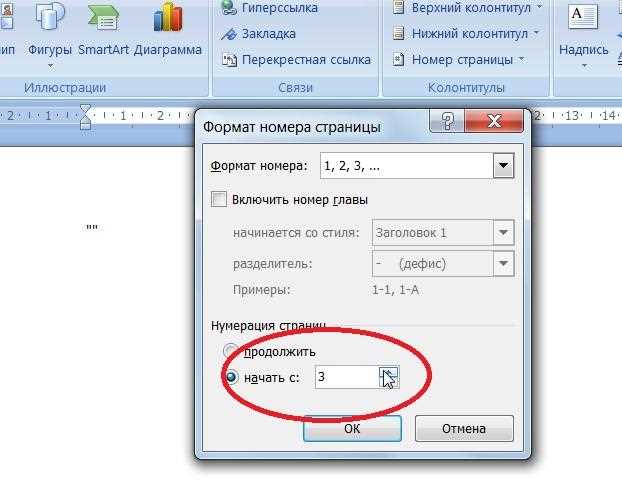Click the Гиперссылка globe icon
Screen dimensions: 622x500
pyautogui.click(x=229, y=8)
